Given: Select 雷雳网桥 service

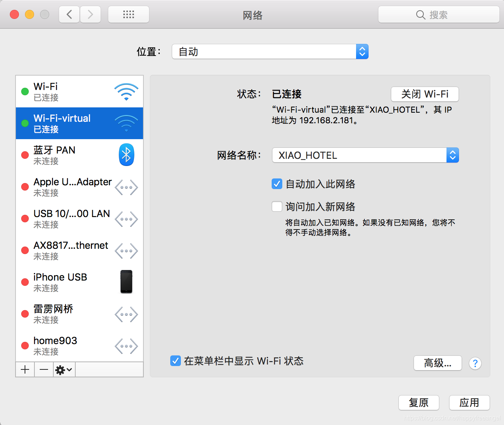Looking at the screenshot, I should coord(79,314).
